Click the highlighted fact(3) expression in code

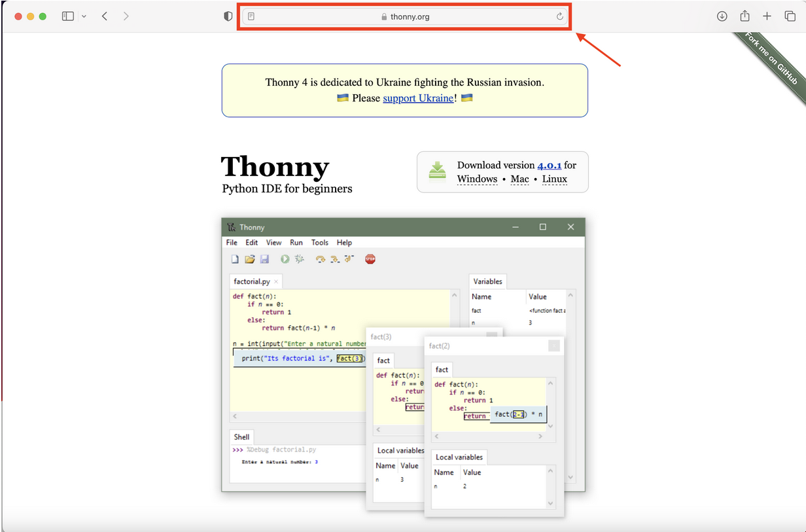(350, 358)
